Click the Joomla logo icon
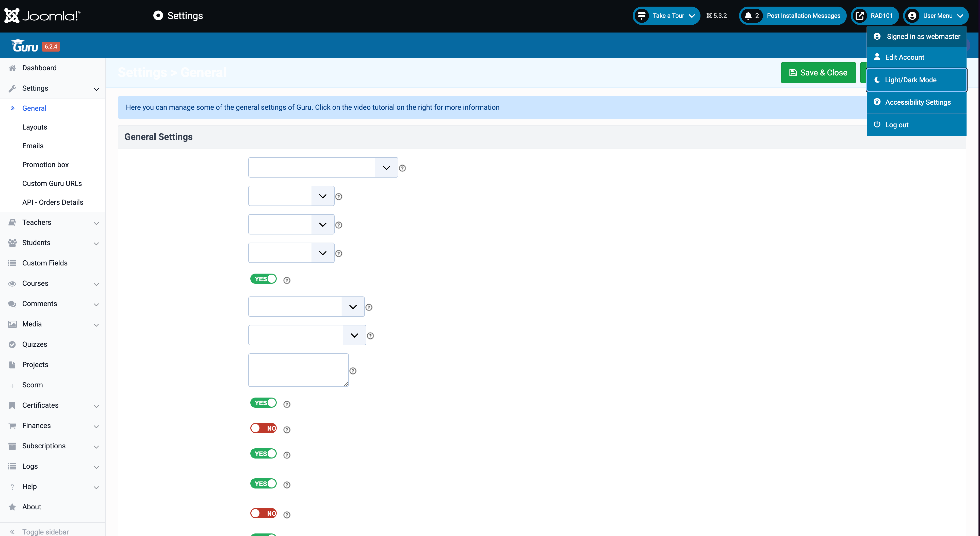 pyautogui.click(x=12, y=15)
